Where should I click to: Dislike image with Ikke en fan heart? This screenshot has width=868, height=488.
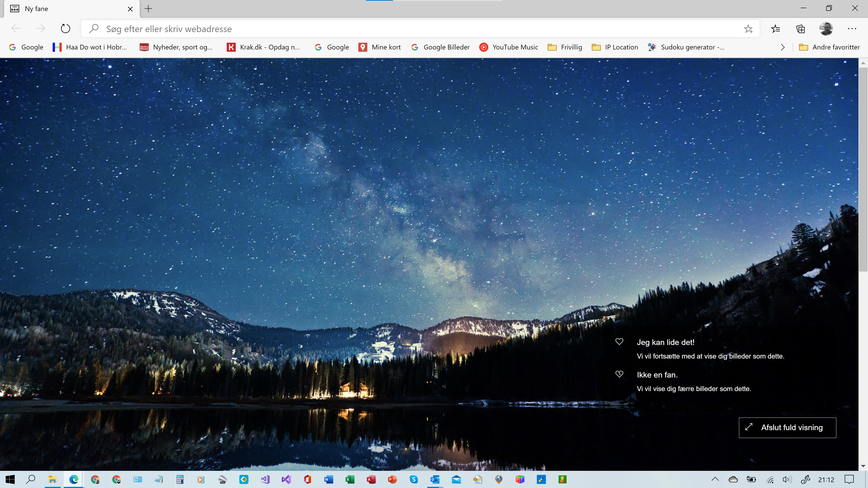[619, 374]
